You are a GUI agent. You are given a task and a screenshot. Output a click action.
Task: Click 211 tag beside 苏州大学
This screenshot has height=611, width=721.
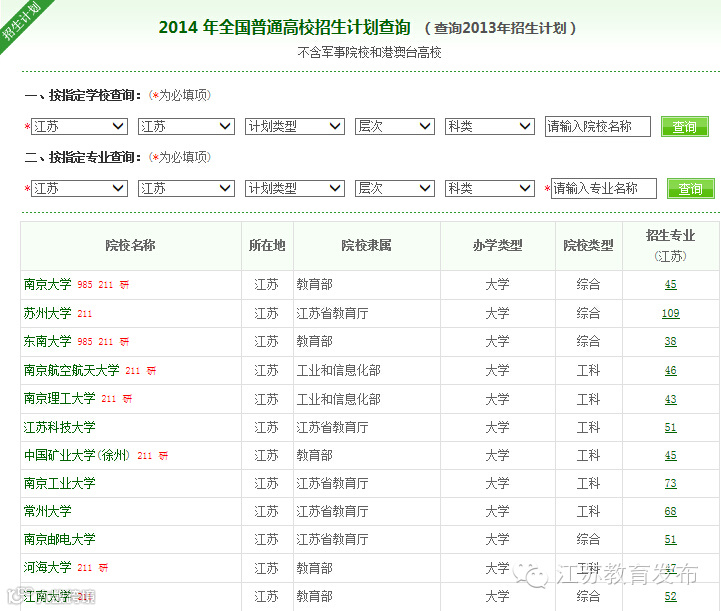pyautogui.click(x=85, y=314)
